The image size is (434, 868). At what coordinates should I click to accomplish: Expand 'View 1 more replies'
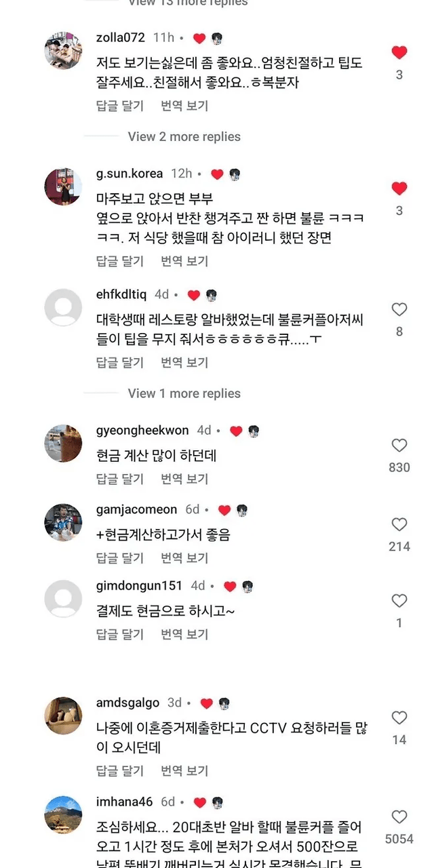[x=184, y=393]
